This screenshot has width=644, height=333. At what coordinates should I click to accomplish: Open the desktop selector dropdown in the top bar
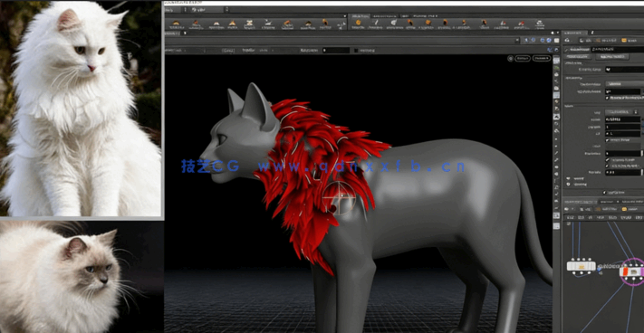[x=208, y=9]
